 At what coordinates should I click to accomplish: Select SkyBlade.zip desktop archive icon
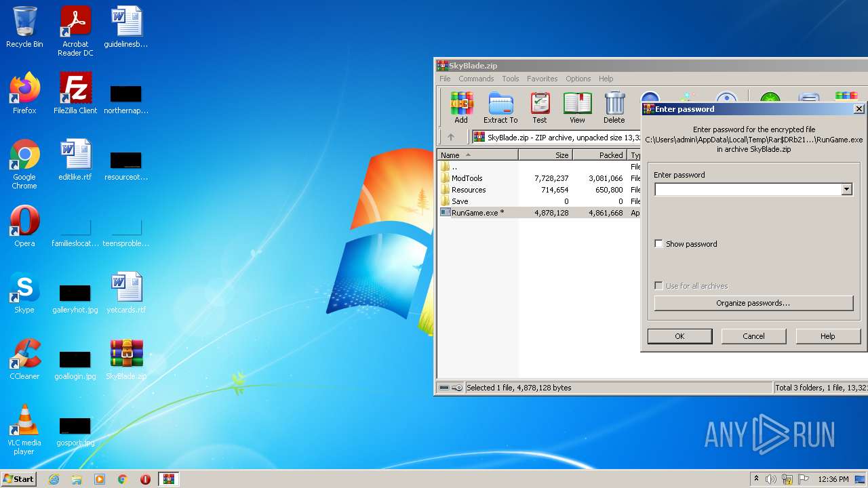(126, 359)
